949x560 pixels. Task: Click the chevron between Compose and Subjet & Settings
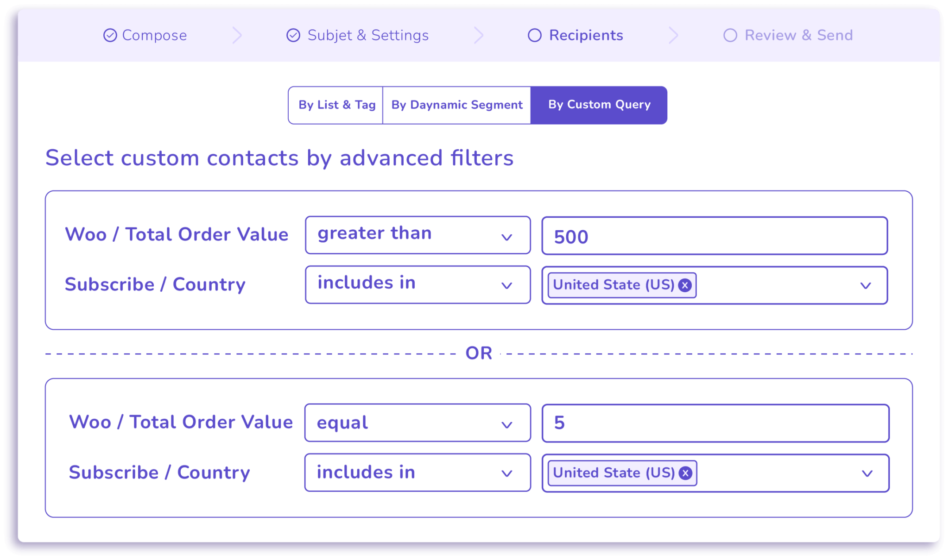pyautogui.click(x=238, y=35)
